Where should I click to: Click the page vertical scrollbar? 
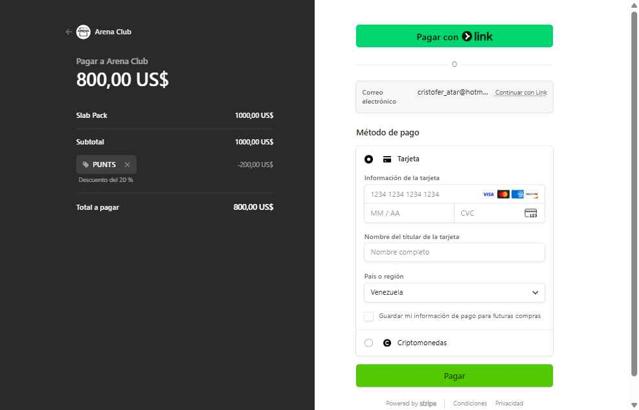(x=634, y=194)
